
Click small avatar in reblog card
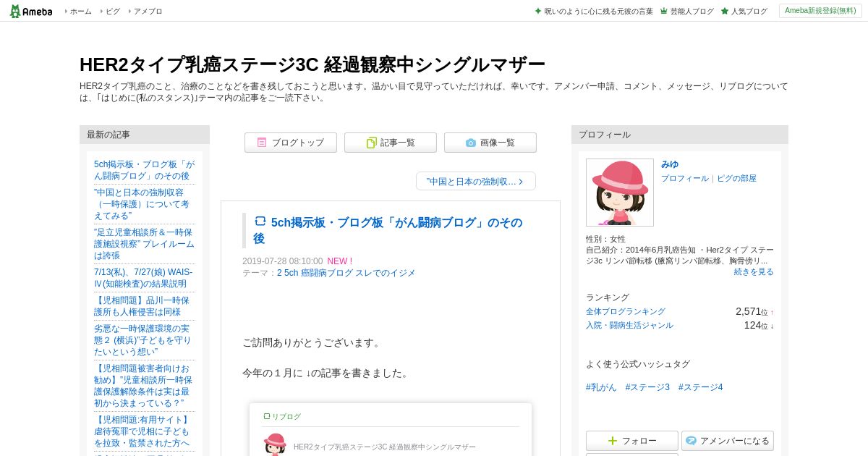[275, 444]
